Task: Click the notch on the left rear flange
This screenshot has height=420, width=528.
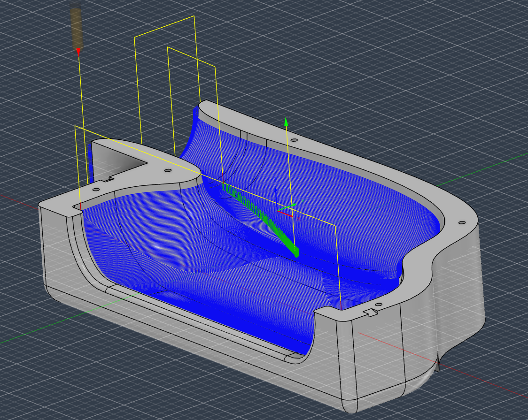Action: click(109, 179)
